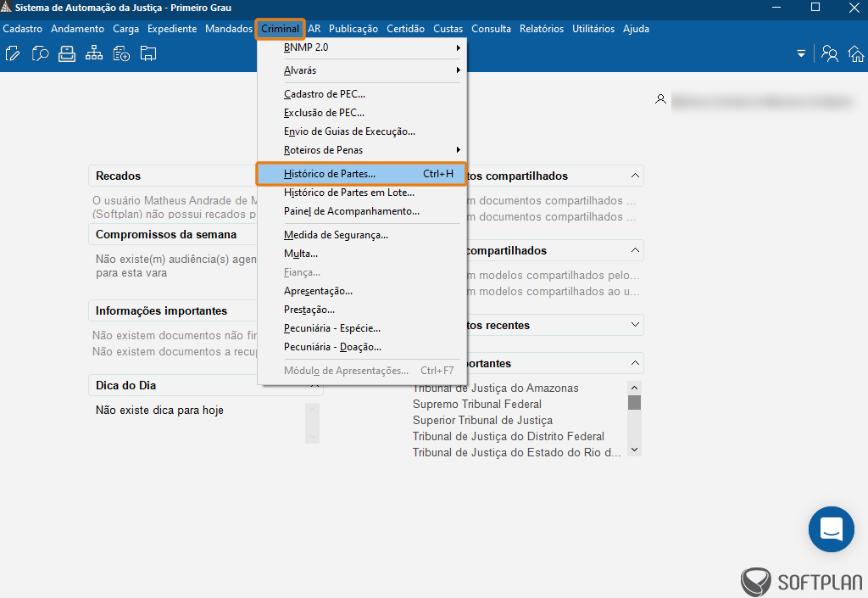Open Tribunal de Justiça do Estado do Rio link
This screenshot has width=868, height=598.
(516, 452)
